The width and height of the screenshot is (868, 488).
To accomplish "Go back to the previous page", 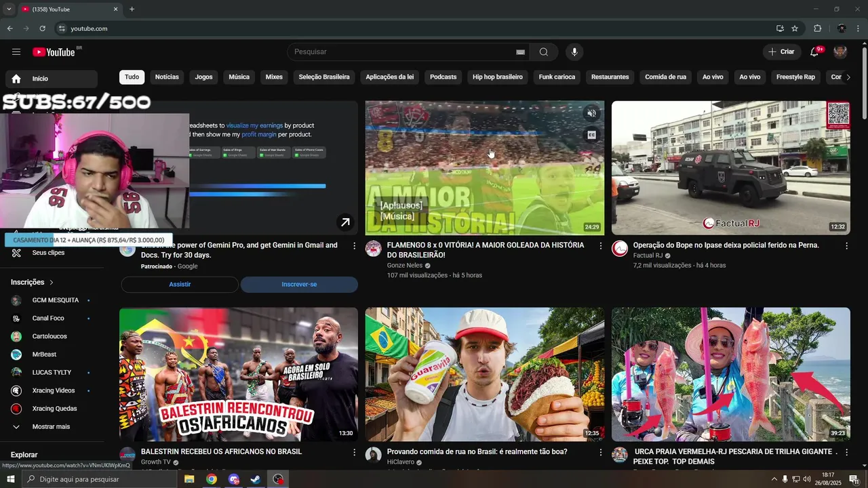I will [9, 28].
